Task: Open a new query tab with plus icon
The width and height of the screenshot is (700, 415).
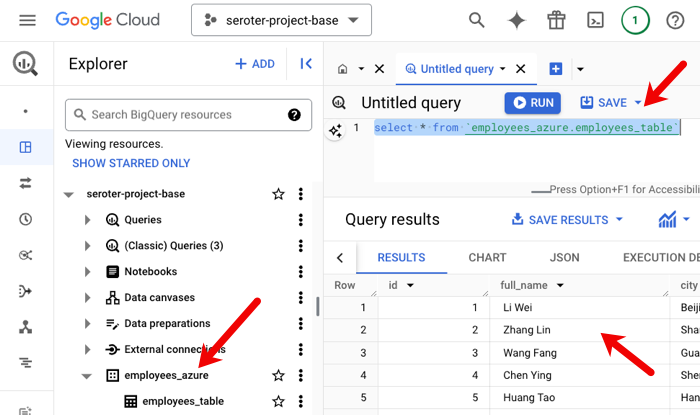Action: point(556,69)
